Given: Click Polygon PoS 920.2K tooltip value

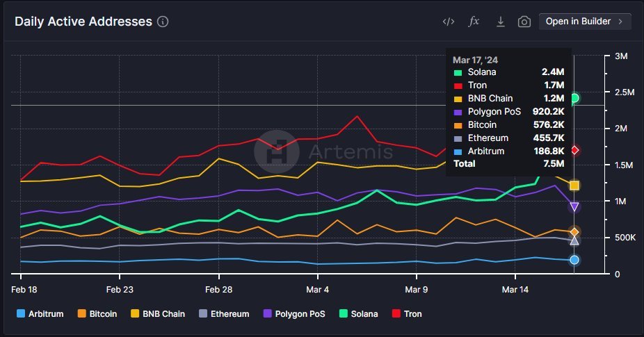Looking at the screenshot, I should click(x=548, y=111).
